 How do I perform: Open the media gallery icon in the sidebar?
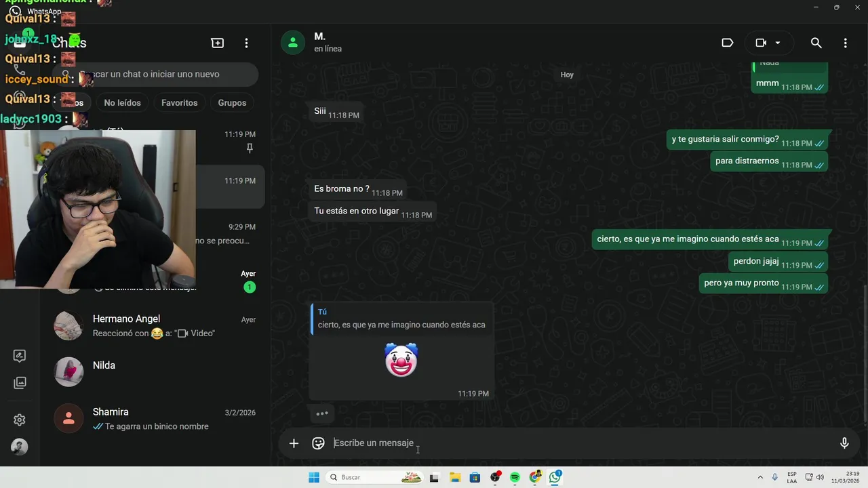coord(20,383)
